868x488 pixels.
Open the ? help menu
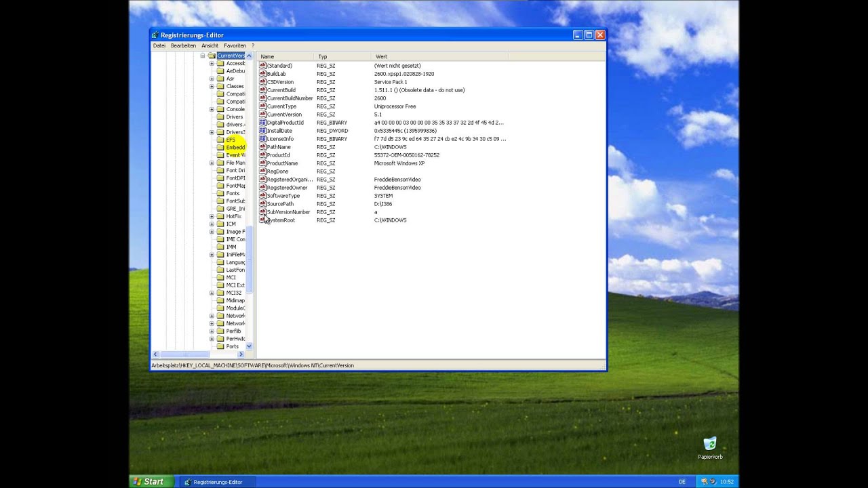click(x=253, y=45)
